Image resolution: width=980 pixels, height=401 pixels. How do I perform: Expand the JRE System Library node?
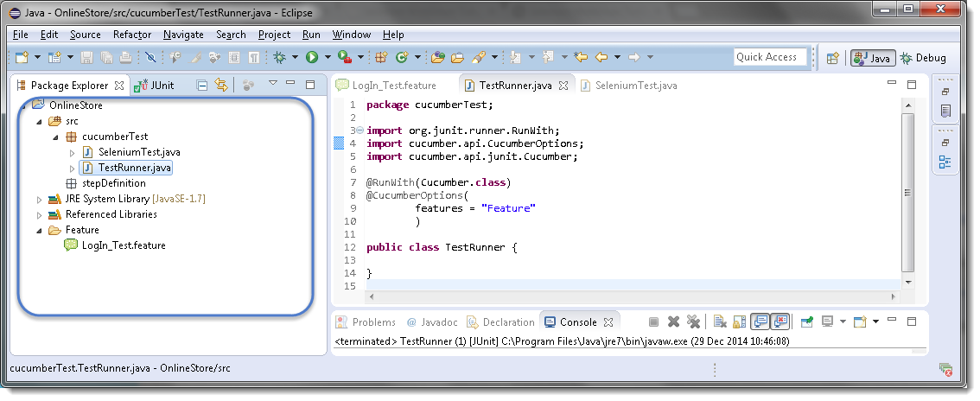pos(40,200)
